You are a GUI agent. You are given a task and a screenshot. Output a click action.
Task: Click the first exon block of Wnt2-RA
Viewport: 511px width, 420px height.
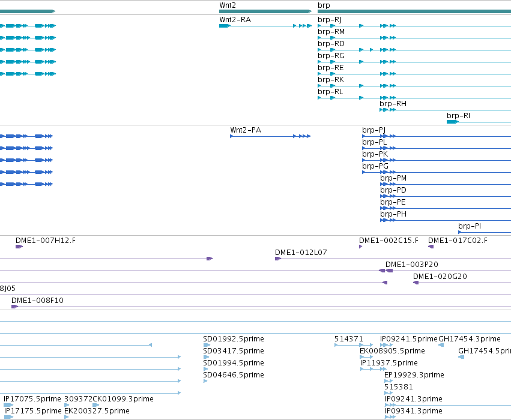[x=225, y=26]
